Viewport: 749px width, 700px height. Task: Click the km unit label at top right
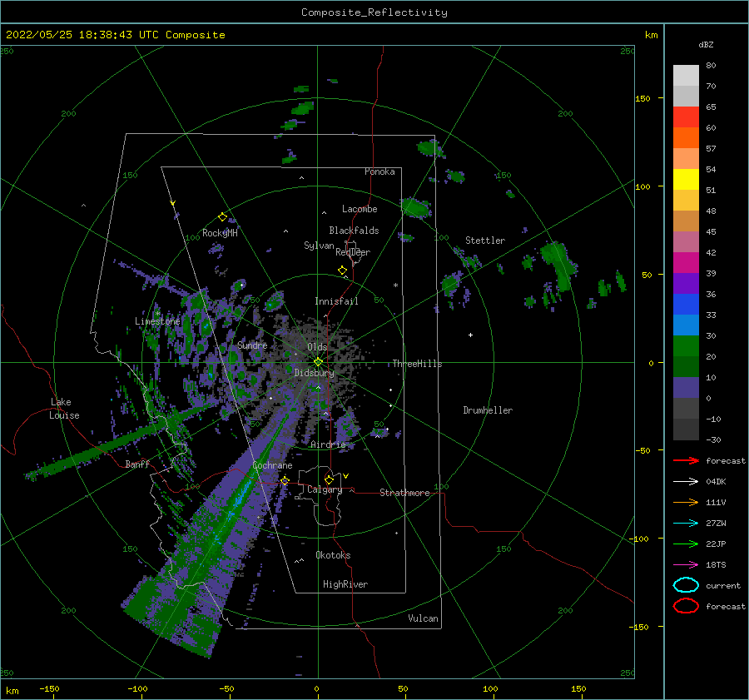pyautogui.click(x=651, y=35)
